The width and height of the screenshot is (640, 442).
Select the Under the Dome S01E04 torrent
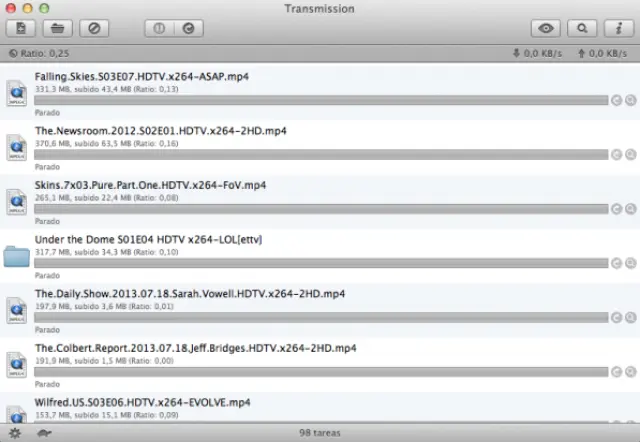[300, 240]
